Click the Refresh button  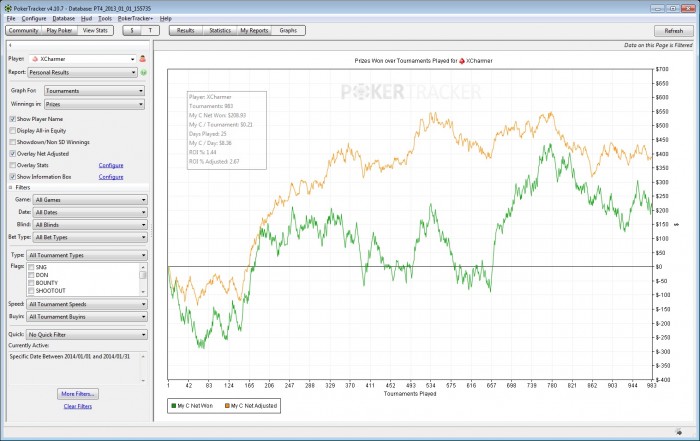click(674, 31)
